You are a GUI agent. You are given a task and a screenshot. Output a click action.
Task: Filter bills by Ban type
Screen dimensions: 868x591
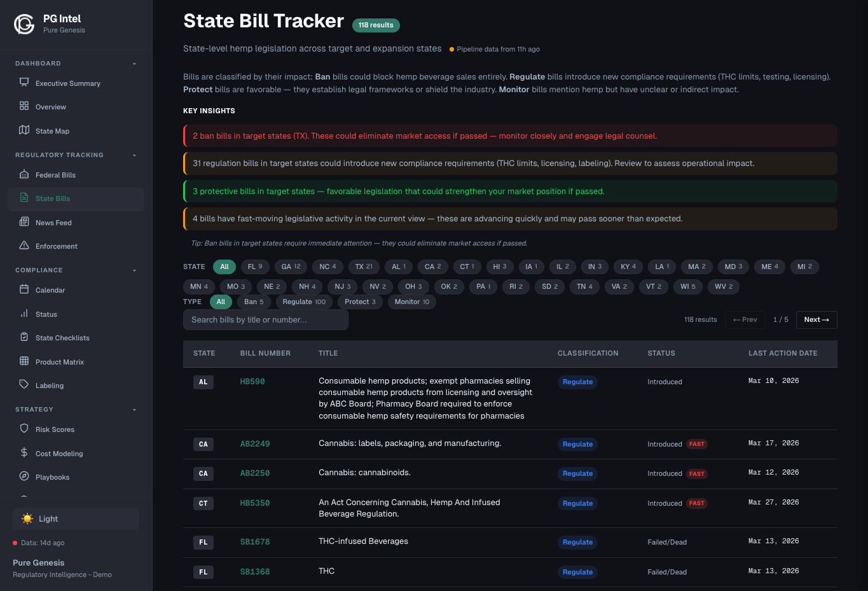tap(253, 302)
